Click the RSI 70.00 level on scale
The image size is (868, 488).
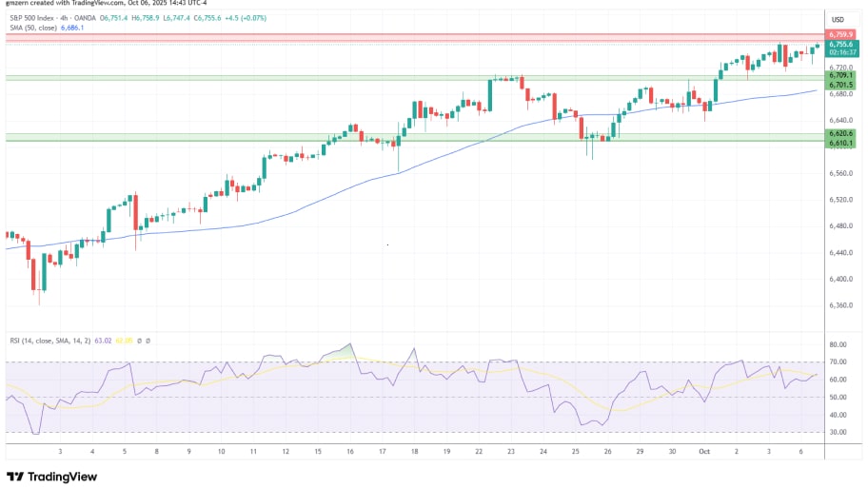838,362
